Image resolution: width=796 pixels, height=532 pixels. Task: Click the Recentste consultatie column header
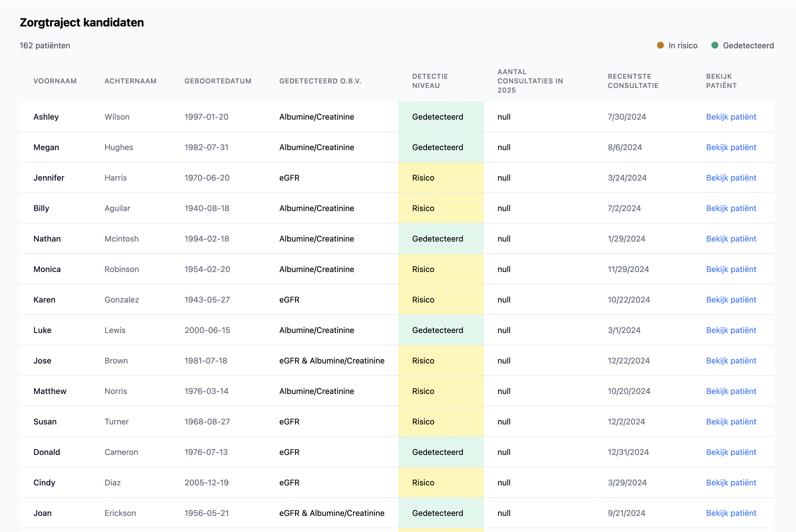(x=633, y=81)
